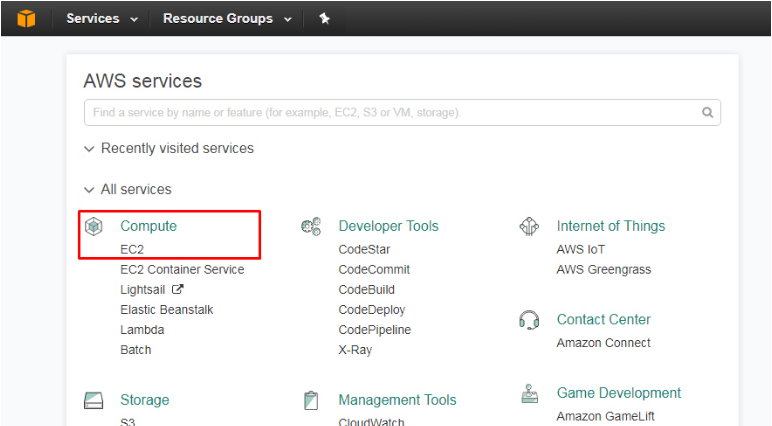Click the AWS orange cube logo
772x426 pixels.
coord(26,19)
